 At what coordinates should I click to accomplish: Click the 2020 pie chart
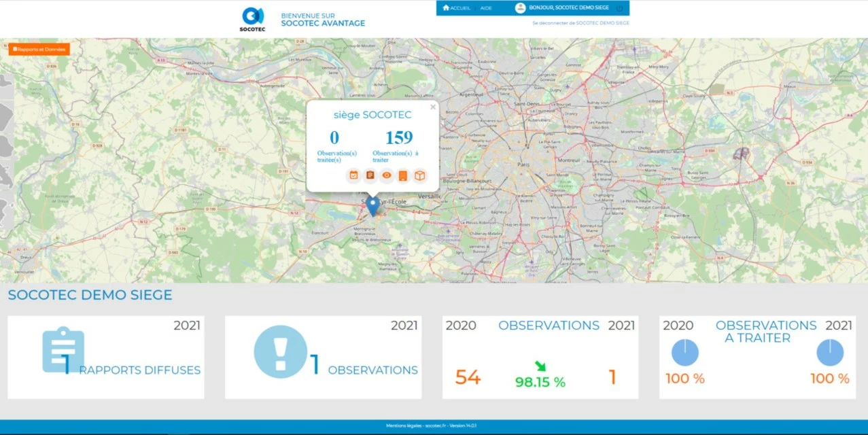point(685,353)
